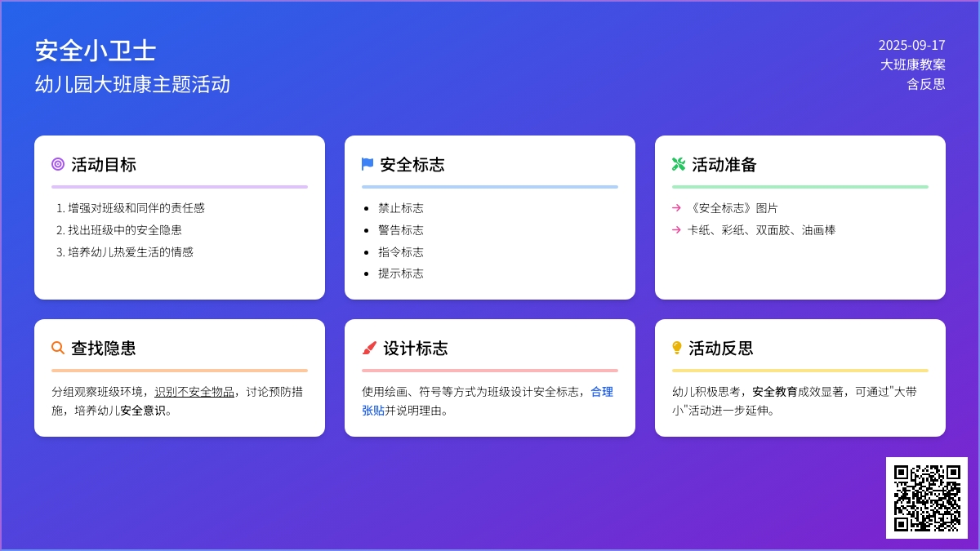This screenshot has width=980, height=551.
Task: Click the blue highlighted text 合理张贴
Action: [601, 392]
